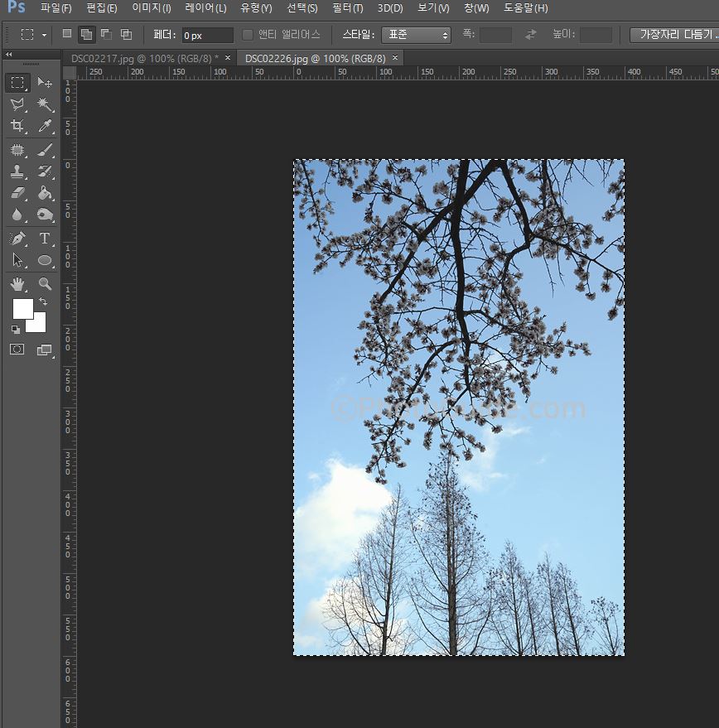Choose Intersect with selection mode
The width and height of the screenshot is (719, 728).
[x=127, y=34]
